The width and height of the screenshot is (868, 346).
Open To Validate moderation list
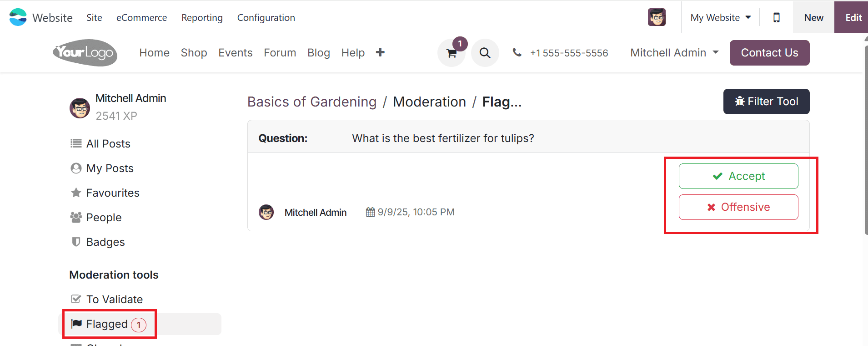pyautogui.click(x=115, y=299)
